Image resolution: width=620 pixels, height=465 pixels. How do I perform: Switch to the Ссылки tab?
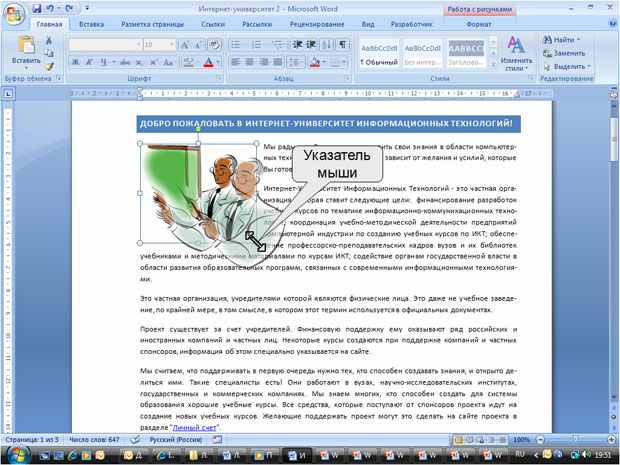click(213, 24)
